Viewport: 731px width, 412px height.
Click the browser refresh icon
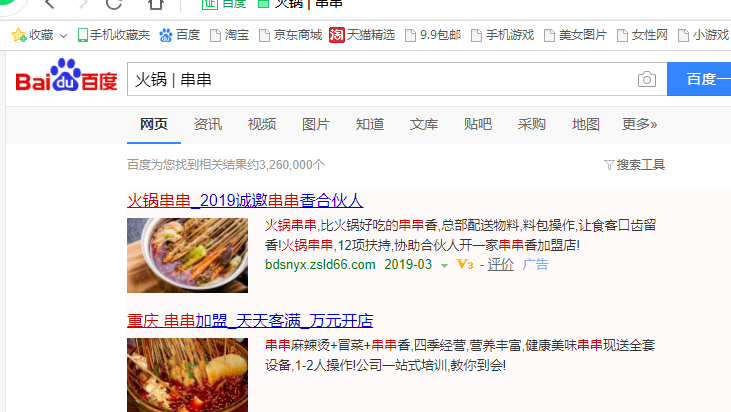(x=113, y=4)
